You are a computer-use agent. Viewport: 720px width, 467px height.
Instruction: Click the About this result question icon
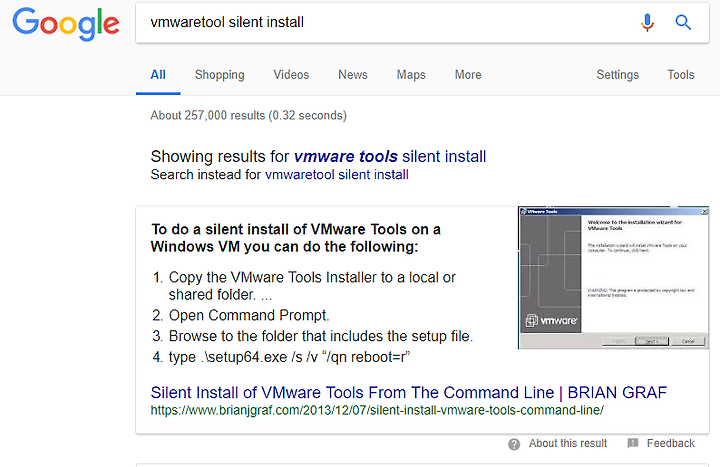(x=514, y=444)
